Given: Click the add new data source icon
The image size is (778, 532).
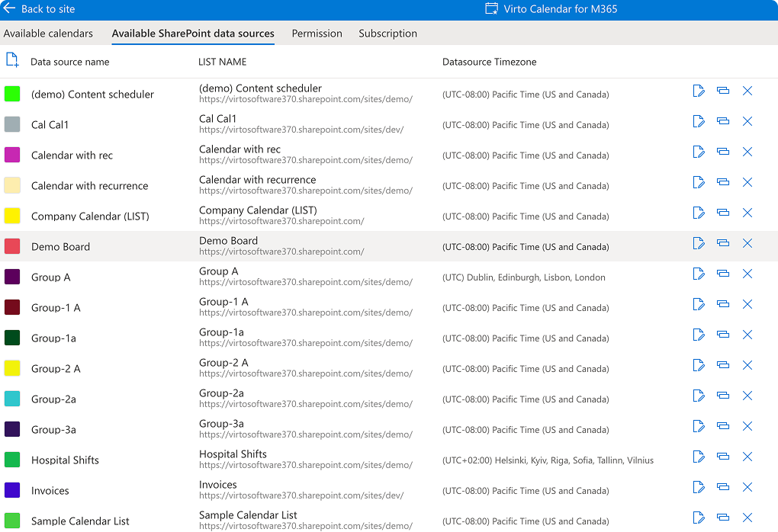Looking at the screenshot, I should [x=12, y=60].
